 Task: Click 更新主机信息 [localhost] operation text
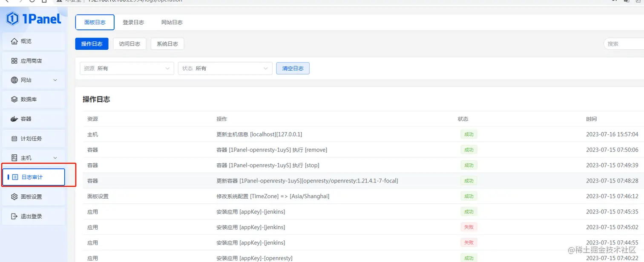tap(259, 134)
